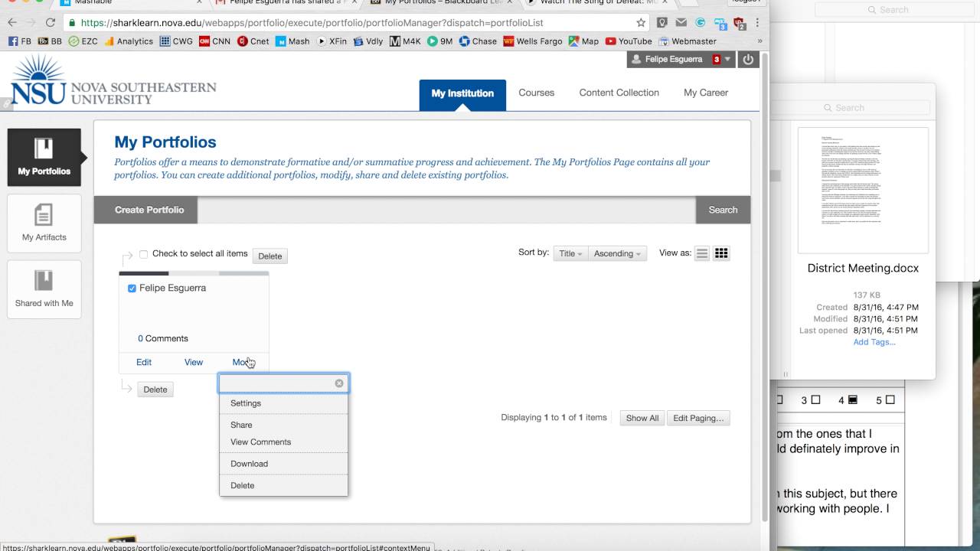The image size is (980, 551).
Task: Toggle the Check to select all items checkbox
Action: 143,254
